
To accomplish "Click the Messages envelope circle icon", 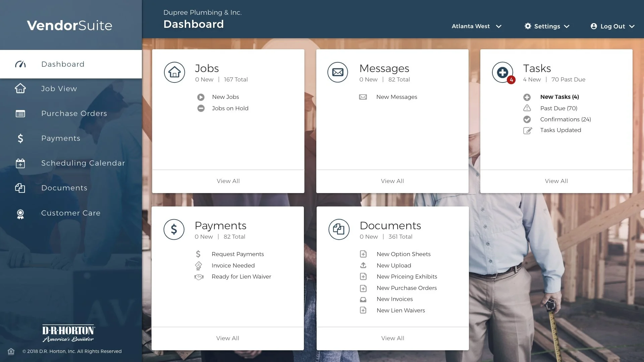I will [x=338, y=72].
